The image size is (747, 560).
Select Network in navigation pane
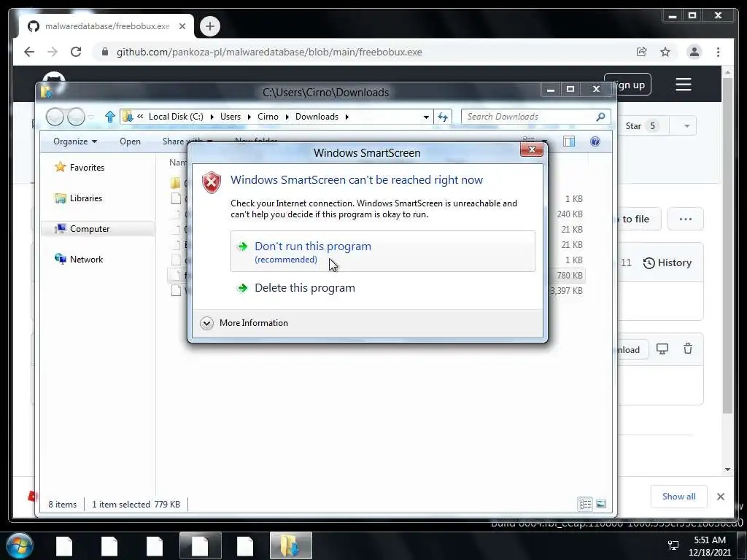click(86, 260)
